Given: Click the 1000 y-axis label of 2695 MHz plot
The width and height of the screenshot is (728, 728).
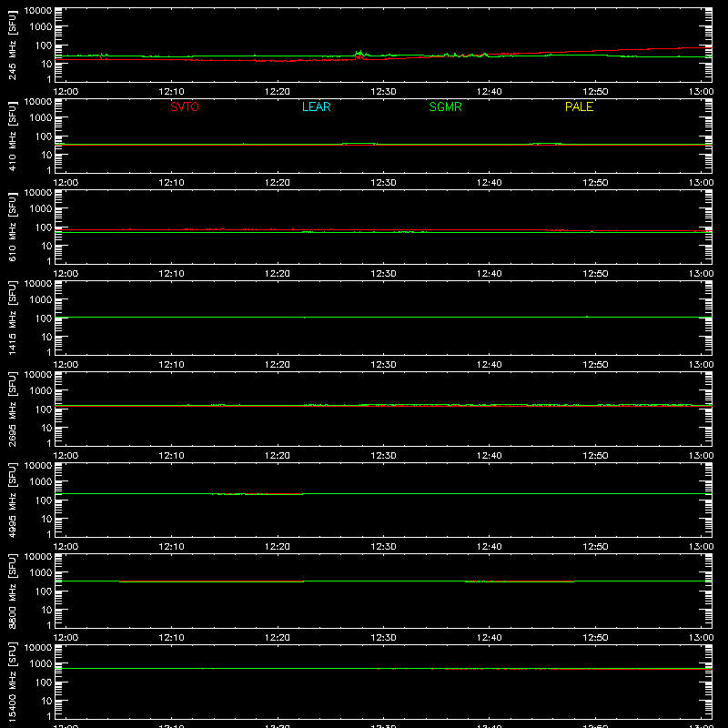Looking at the screenshot, I should point(41,391).
